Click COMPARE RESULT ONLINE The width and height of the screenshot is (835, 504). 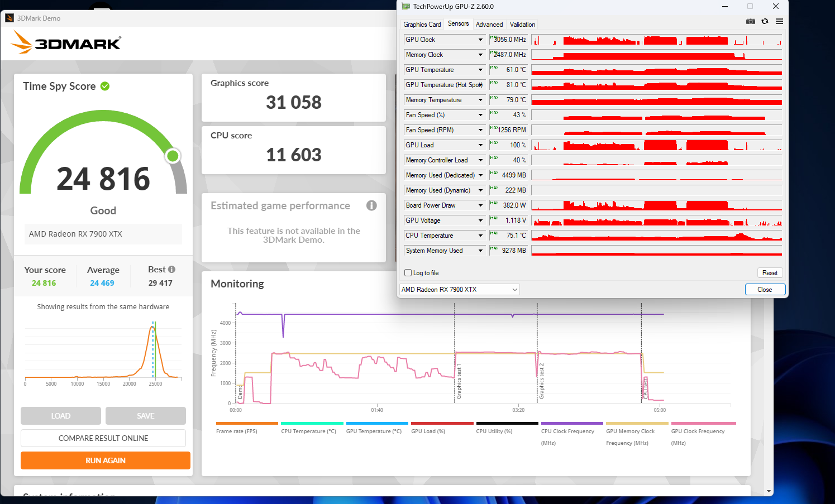(x=103, y=438)
